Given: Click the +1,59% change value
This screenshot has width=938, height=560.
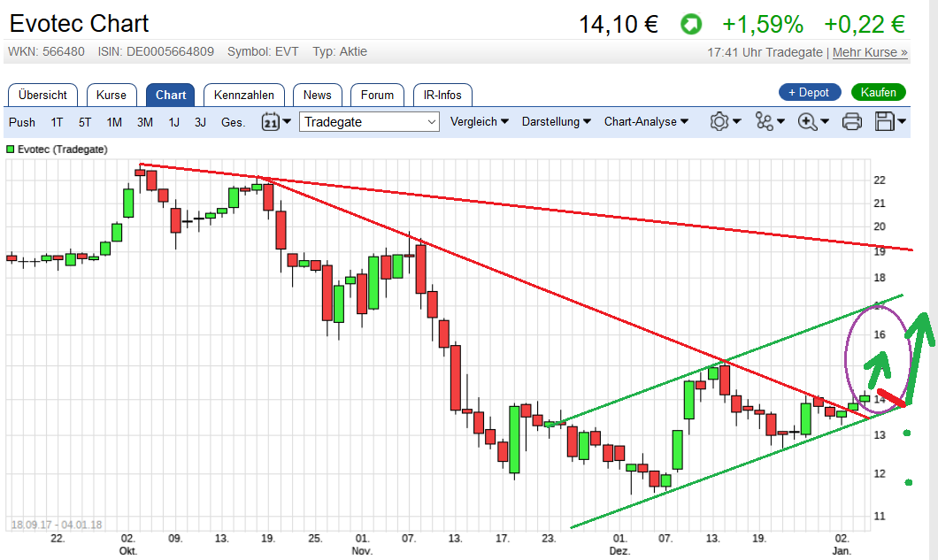Looking at the screenshot, I should click(763, 25).
